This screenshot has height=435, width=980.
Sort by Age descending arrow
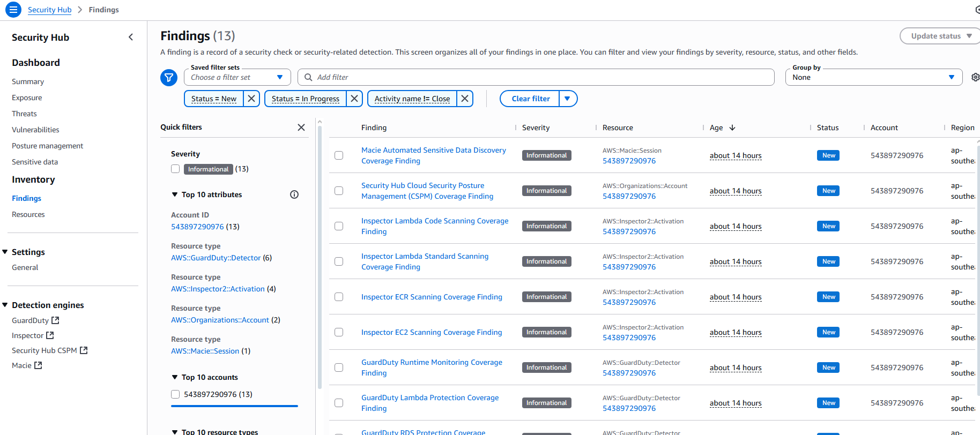click(x=732, y=127)
